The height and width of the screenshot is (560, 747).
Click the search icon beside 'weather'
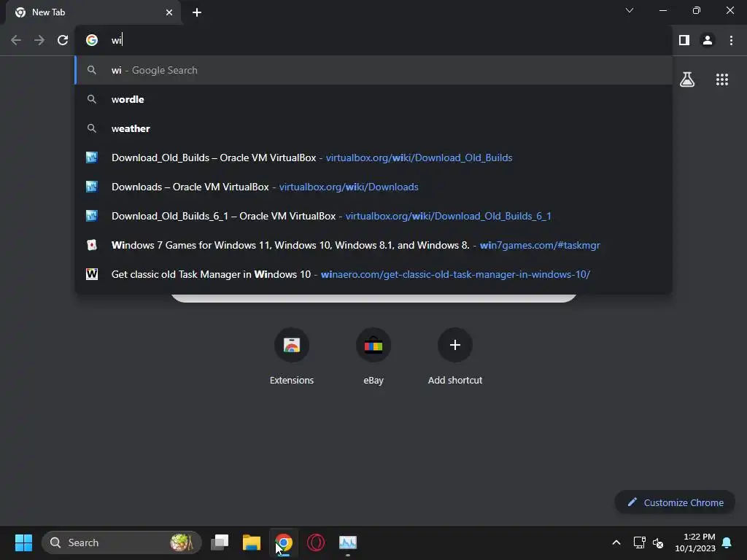click(91, 128)
